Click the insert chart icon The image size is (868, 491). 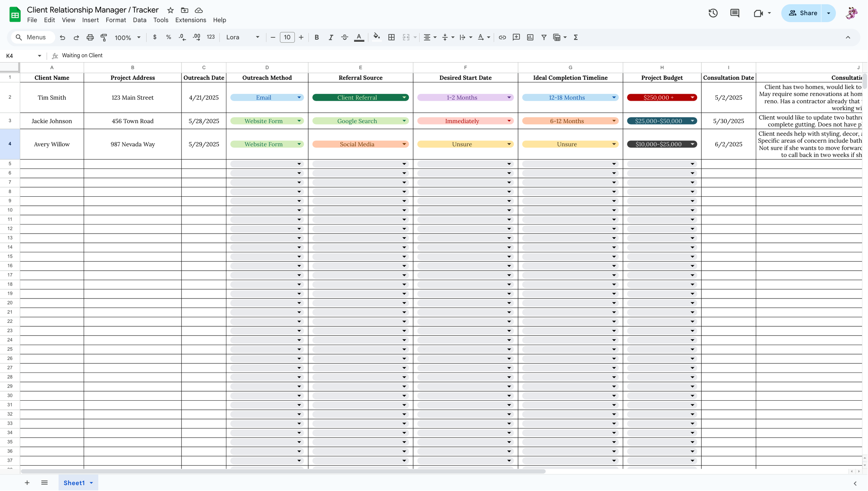(530, 38)
